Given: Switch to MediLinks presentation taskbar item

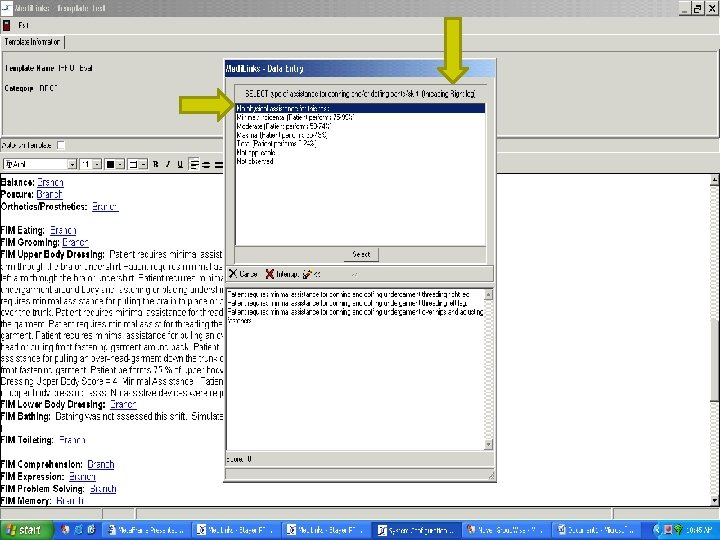Looking at the screenshot, I should click(x=146, y=530).
